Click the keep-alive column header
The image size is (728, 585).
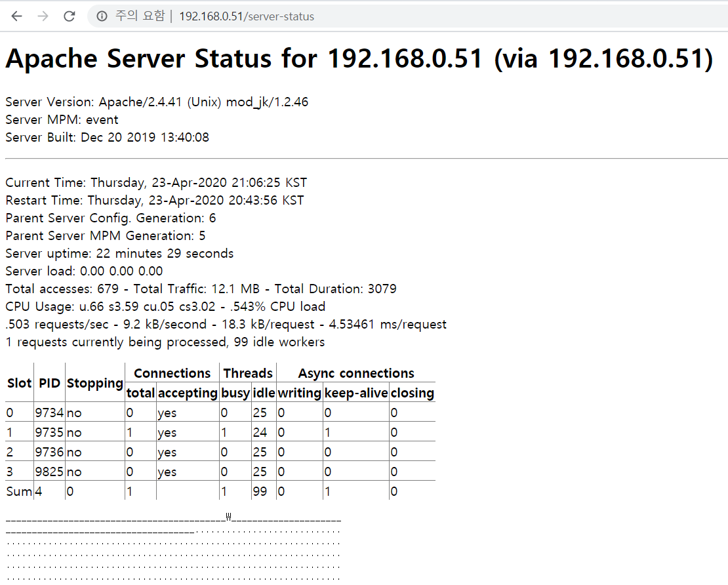(356, 393)
